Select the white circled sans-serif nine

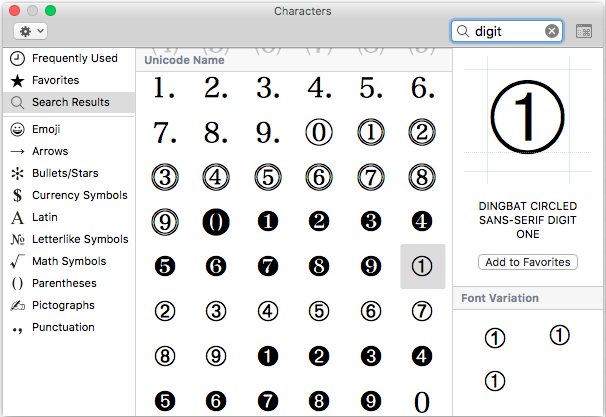click(x=216, y=356)
